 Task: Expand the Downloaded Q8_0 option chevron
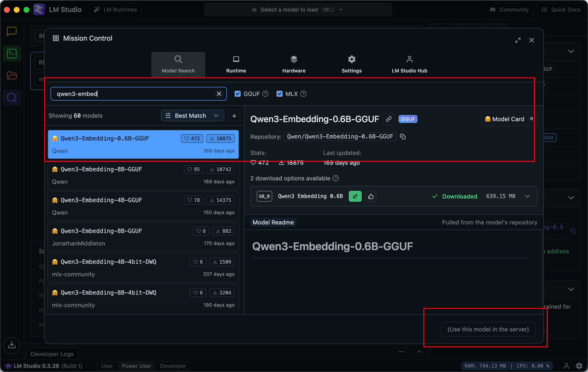coord(527,196)
